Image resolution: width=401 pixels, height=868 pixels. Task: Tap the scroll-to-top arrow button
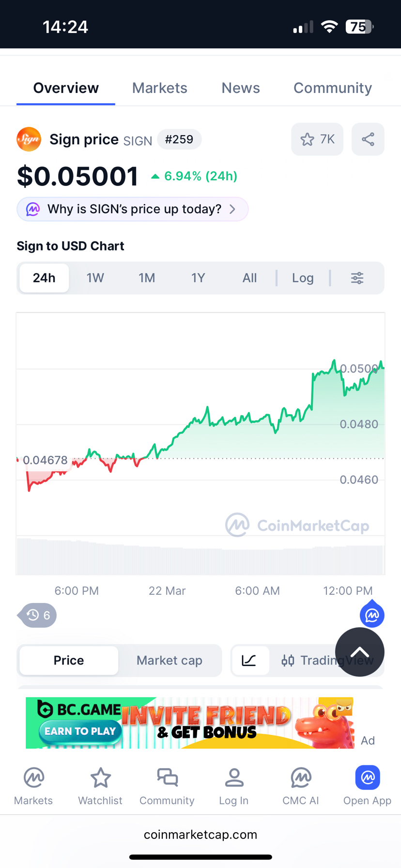pos(359,652)
